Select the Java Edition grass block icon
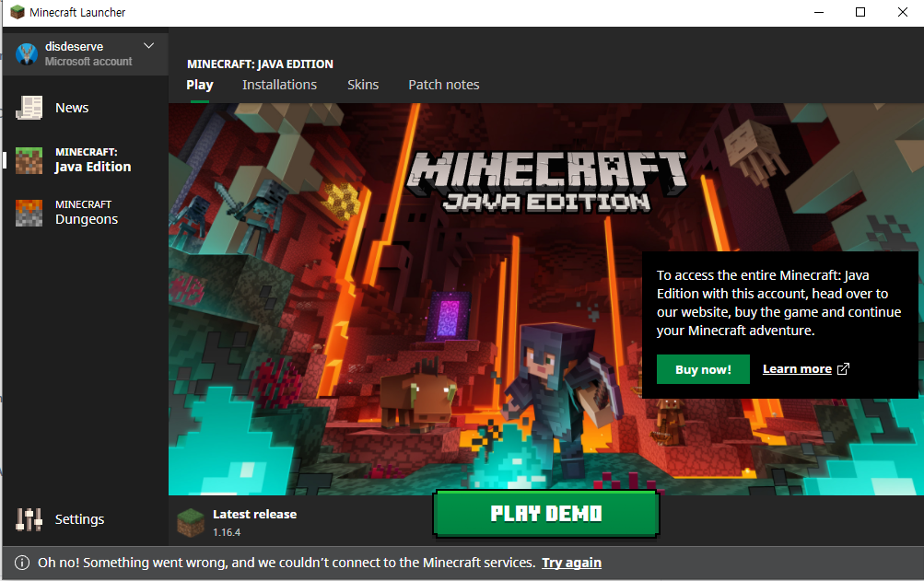 29,160
